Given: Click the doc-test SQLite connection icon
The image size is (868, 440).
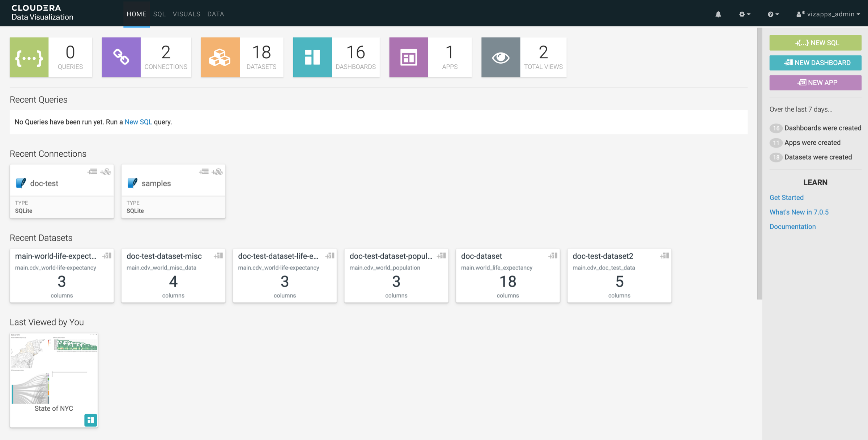Looking at the screenshot, I should tap(21, 183).
